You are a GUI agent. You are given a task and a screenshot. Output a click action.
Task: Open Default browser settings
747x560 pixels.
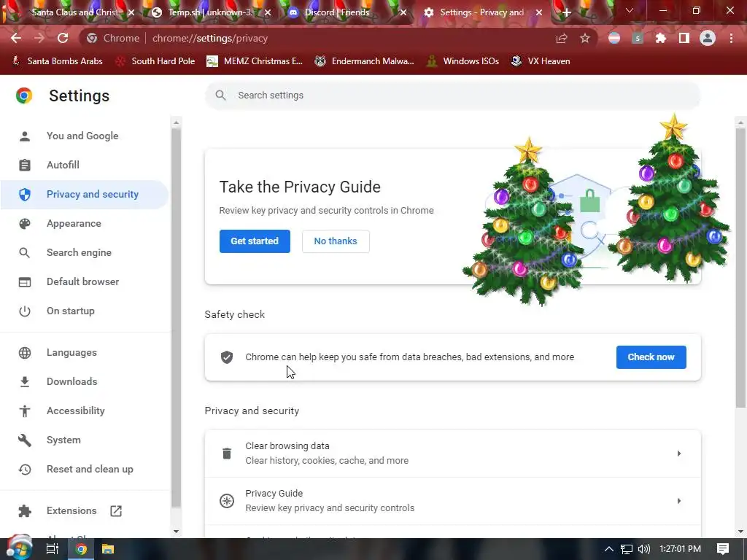[85, 281]
